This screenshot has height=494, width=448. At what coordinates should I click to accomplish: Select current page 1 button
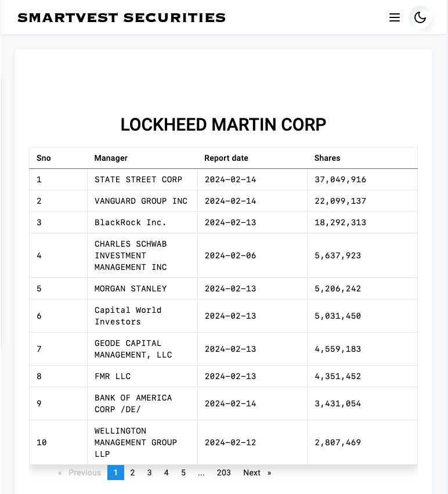click(x=115, y=473)
